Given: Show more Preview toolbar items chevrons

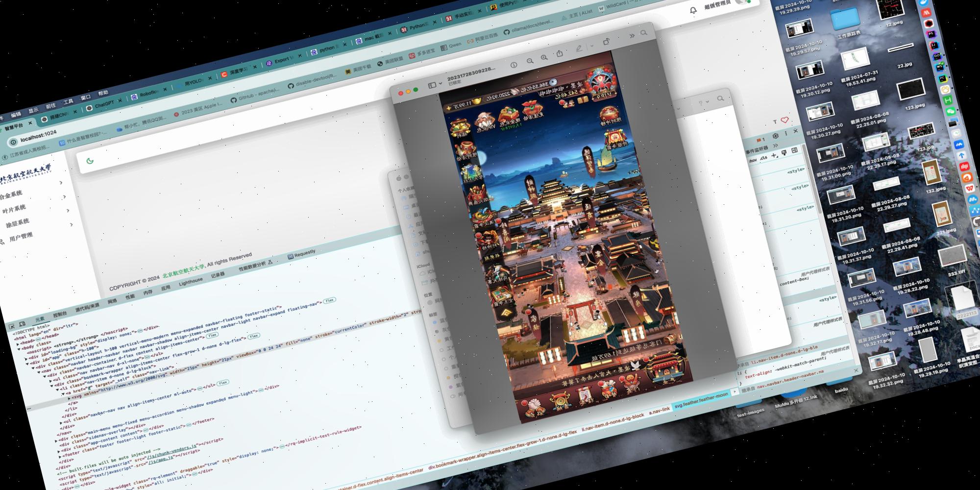Looking at the screenshot, I should [x=632, y=36].
